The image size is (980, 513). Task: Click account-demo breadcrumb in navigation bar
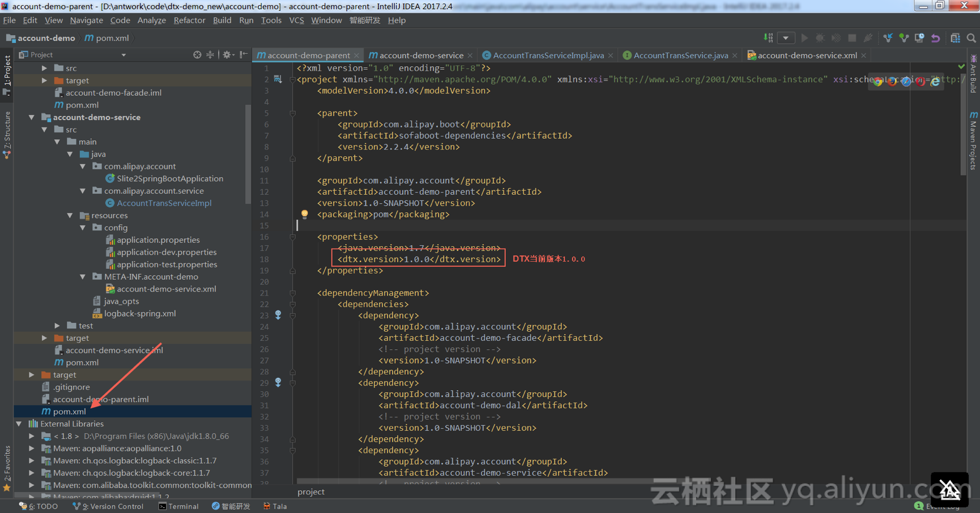41,38
